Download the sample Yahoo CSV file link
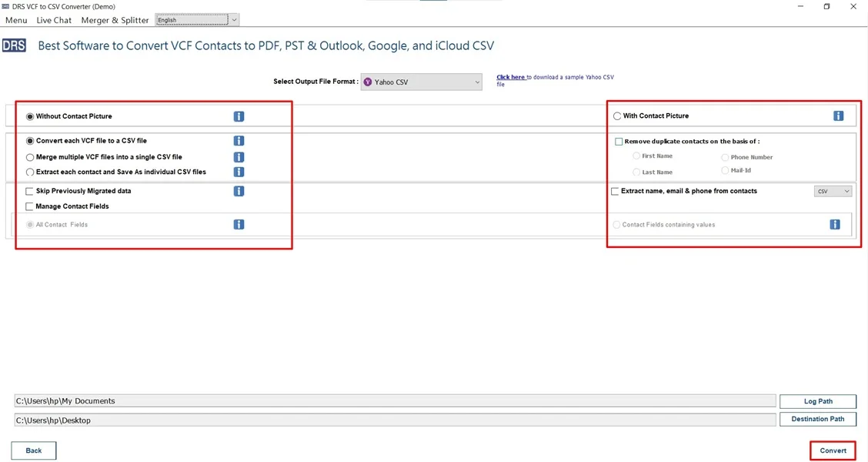The image size is (868, 462). [510, 76]
